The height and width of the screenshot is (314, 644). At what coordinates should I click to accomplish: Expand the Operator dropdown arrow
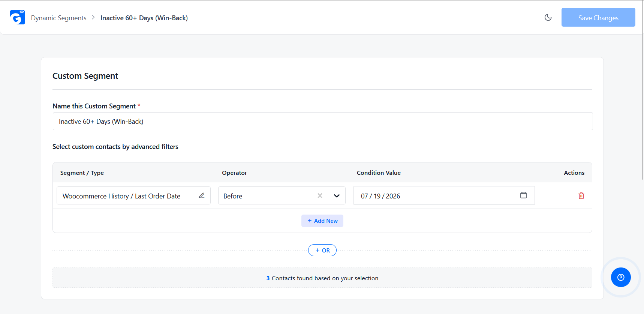337,196
